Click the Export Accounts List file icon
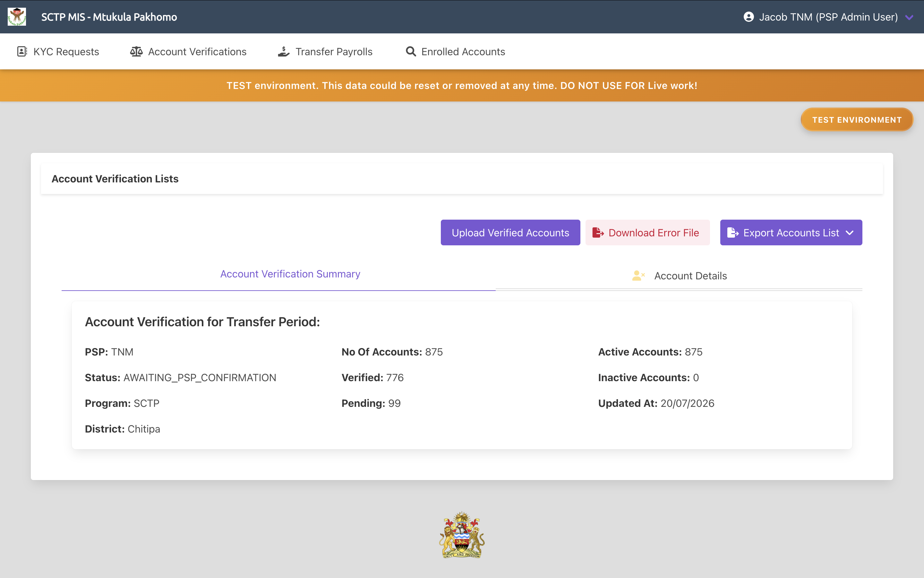This screenshot has width=924, height=578. pos(733,232)
